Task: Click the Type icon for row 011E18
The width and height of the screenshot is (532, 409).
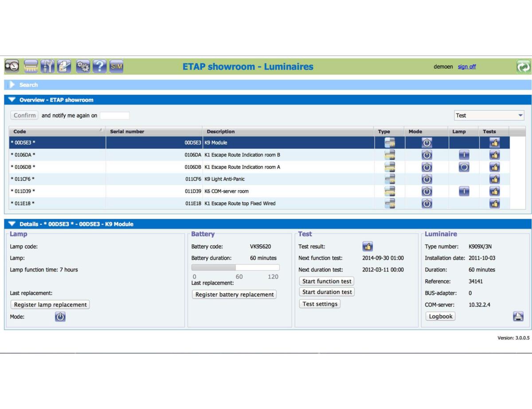Action: coord(390,203)
